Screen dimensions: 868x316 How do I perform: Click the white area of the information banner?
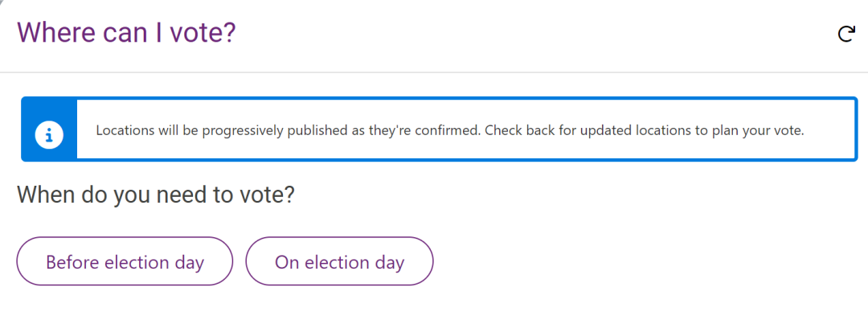tap(466, 129)
